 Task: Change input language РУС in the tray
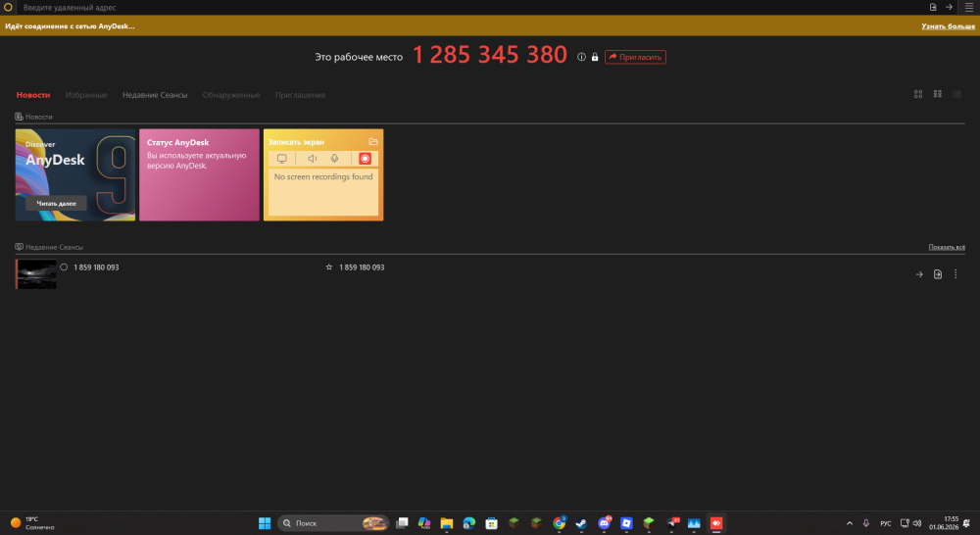pos(886,524)
